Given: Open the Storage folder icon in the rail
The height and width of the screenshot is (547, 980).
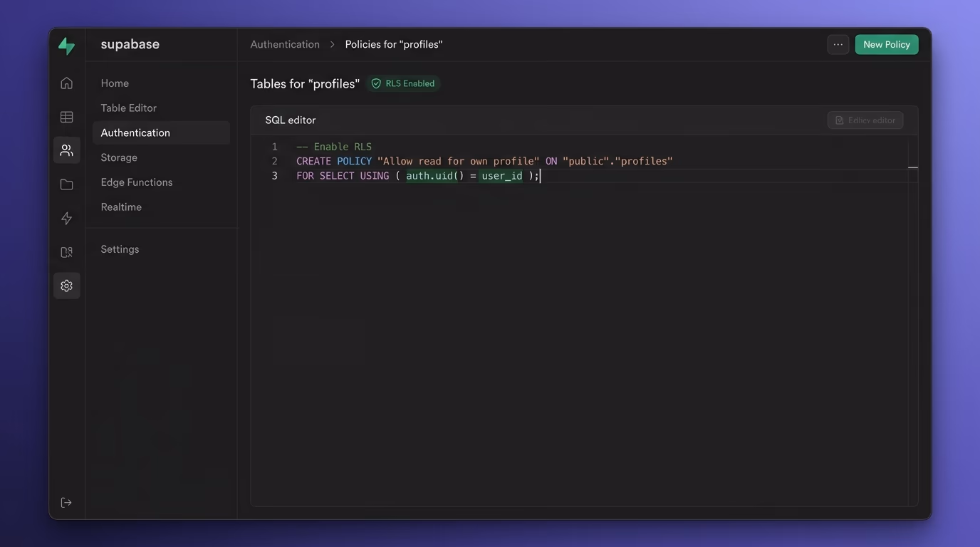Looking at the screenshot, I should coord(66,184).
